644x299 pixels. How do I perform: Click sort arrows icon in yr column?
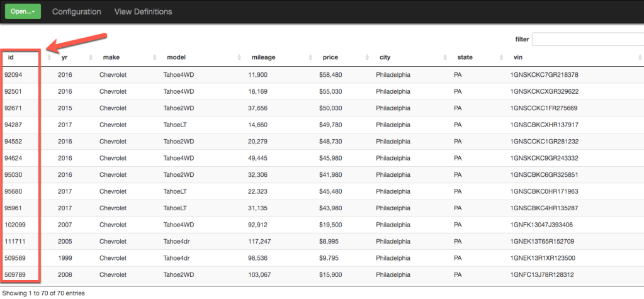pos(90,58)
